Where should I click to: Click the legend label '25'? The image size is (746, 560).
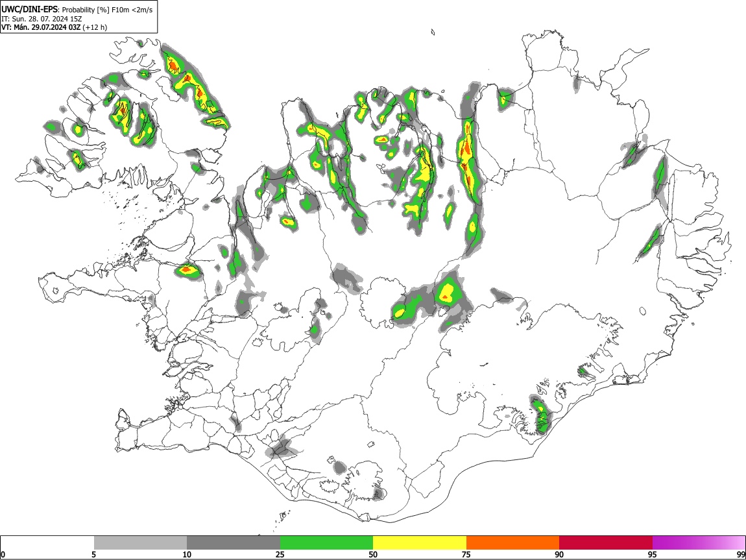pos(280,554)
